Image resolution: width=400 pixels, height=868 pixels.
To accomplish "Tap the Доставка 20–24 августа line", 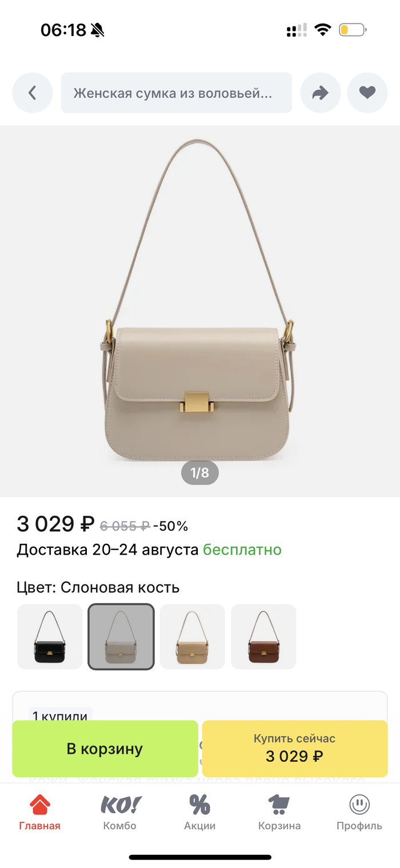I will tap(149, 550).
